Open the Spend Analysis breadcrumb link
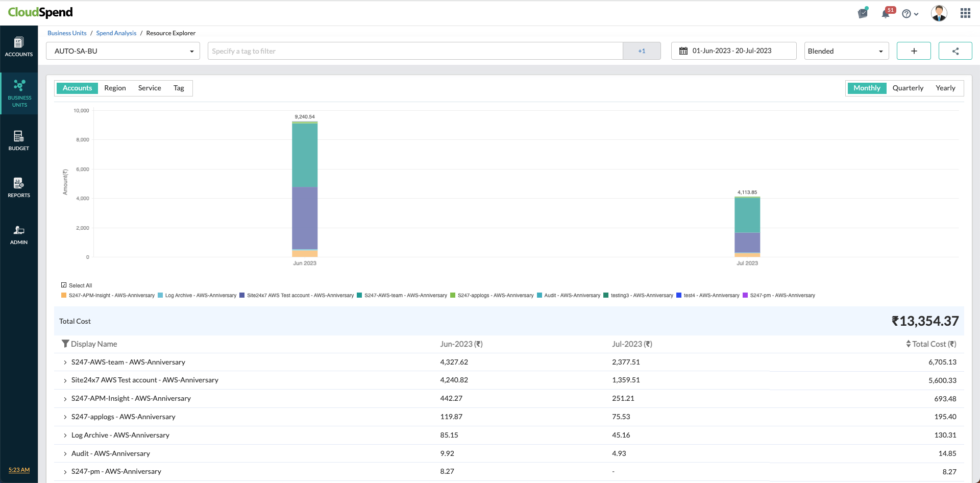 [116, 33]
